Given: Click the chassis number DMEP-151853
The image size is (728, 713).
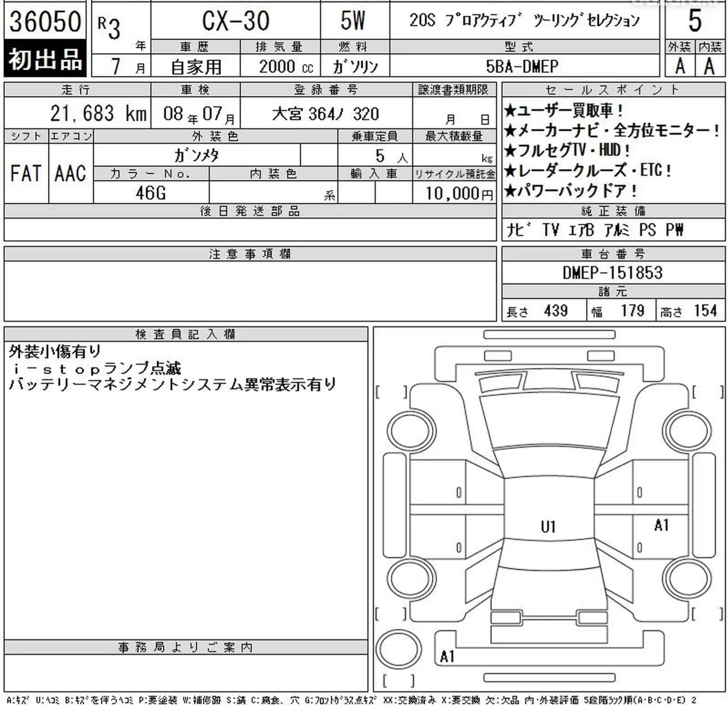Looking at the screenshot, I should click(612, 273).
